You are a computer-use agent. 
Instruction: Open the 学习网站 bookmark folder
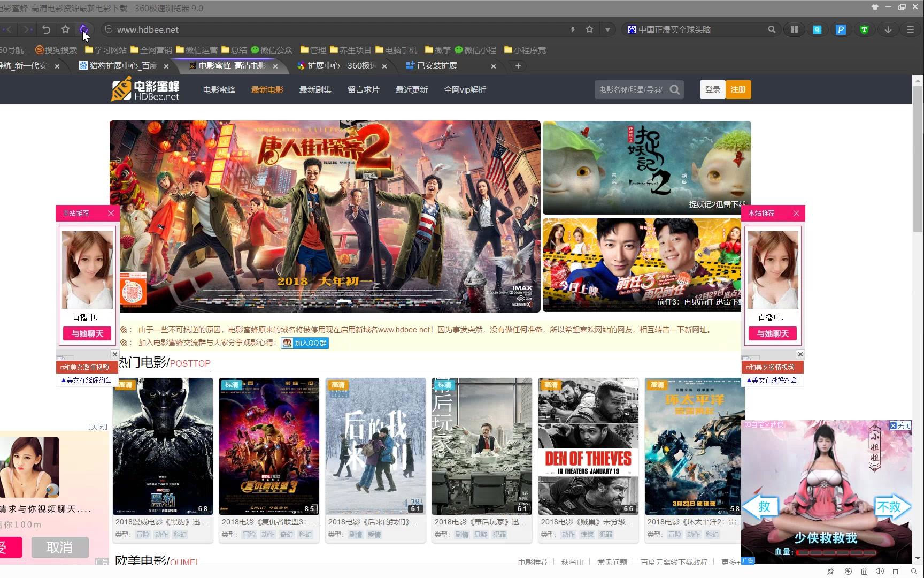point(106,50)
